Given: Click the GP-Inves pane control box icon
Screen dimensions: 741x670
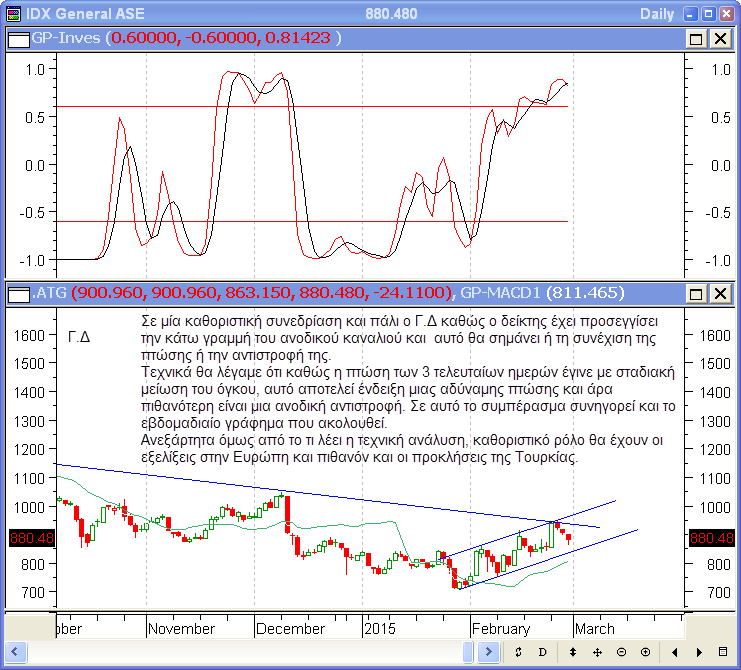Looking at the screenshot, I should coord(19,39).
